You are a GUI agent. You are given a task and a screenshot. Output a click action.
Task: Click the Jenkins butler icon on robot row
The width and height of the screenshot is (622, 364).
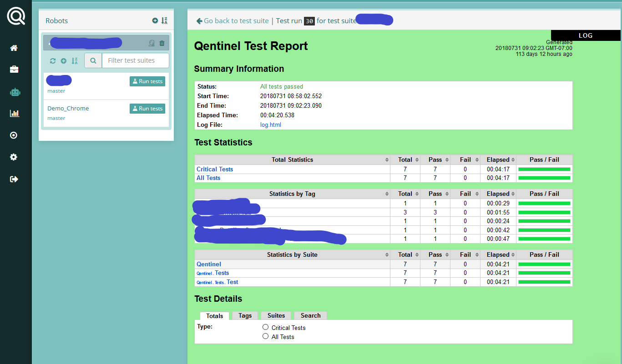pyautogui.click(x=152, y=43)
